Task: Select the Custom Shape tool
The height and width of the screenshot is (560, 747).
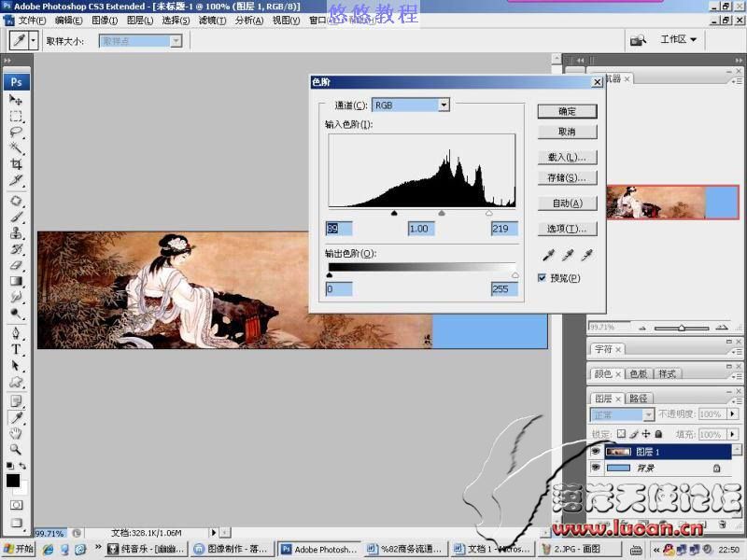Action: pyautogui.click(x=16, y=382)
